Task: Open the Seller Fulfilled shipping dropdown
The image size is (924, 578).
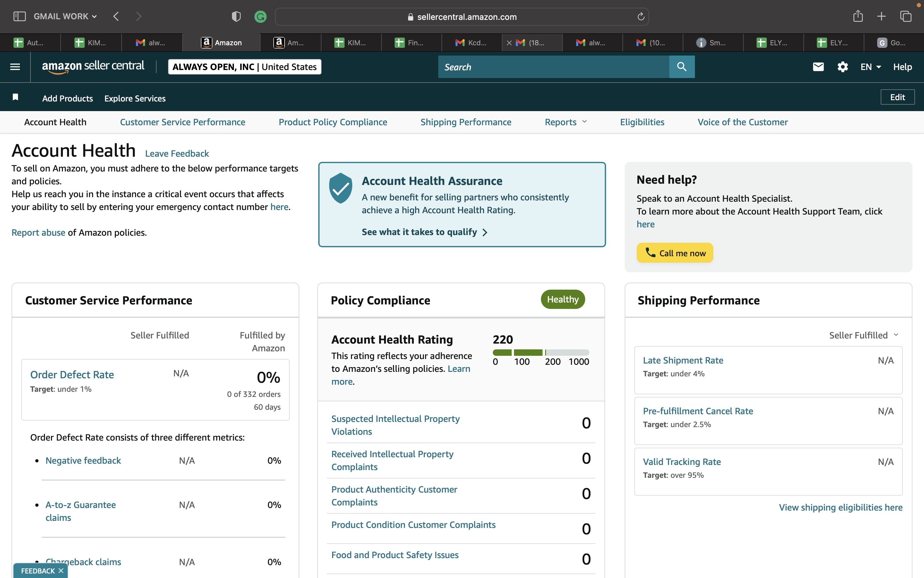Action: pyautogui.click(x=864, y=335)
